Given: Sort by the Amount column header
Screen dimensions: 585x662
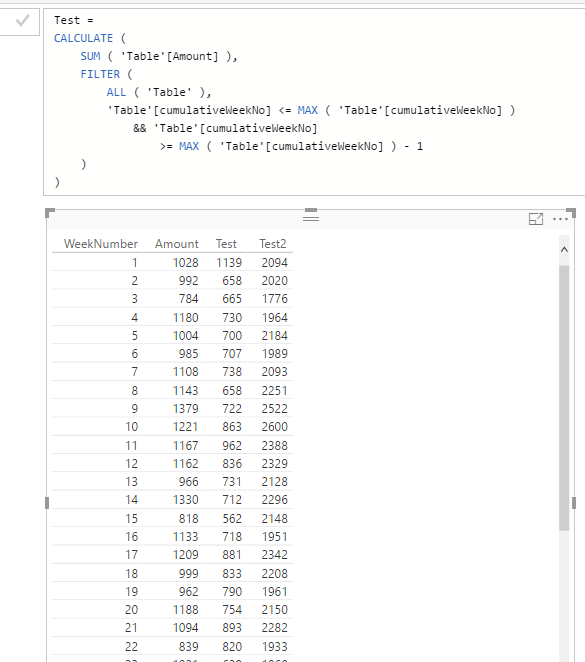Looking at the screenshot, I should (x=176, y=244).
